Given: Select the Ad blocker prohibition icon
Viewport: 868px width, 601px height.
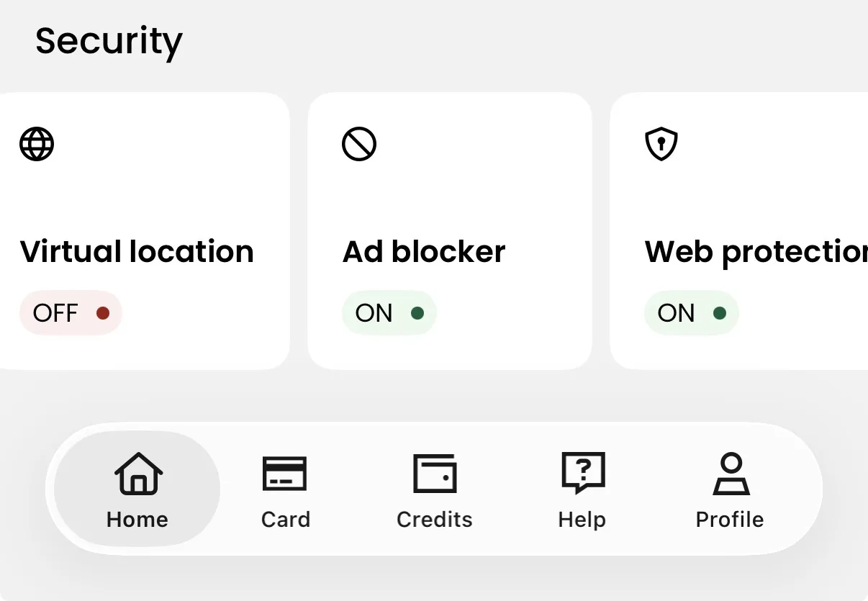Looking at the screenshot, I should pos(358,143).
